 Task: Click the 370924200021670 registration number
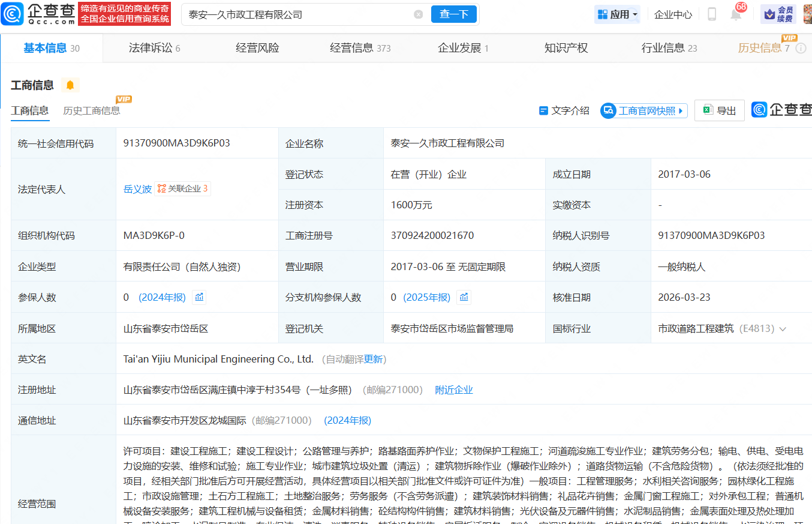tap(432, 235)
